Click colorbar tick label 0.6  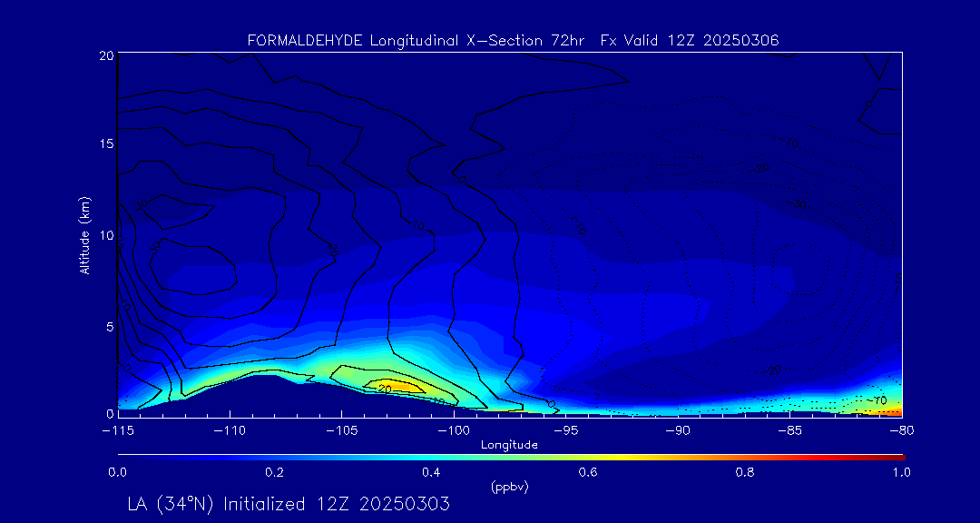pyautogui.click(x=588, y=472)
